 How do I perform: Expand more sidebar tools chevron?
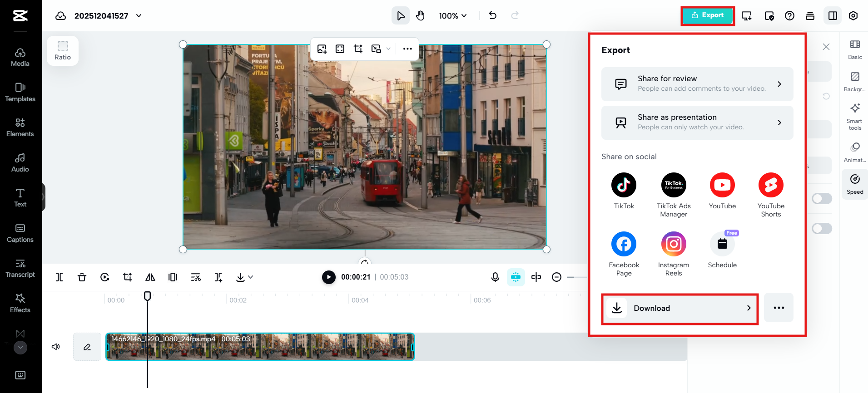pos(20,348)
